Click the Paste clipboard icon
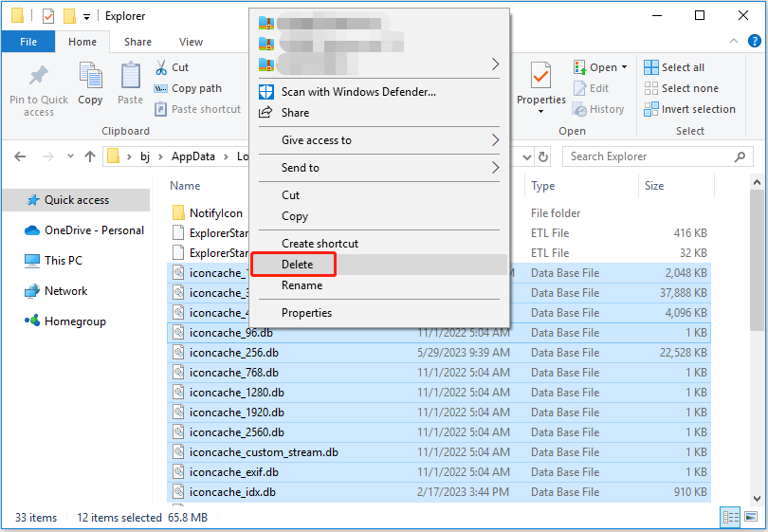 (x=130, y=76)
